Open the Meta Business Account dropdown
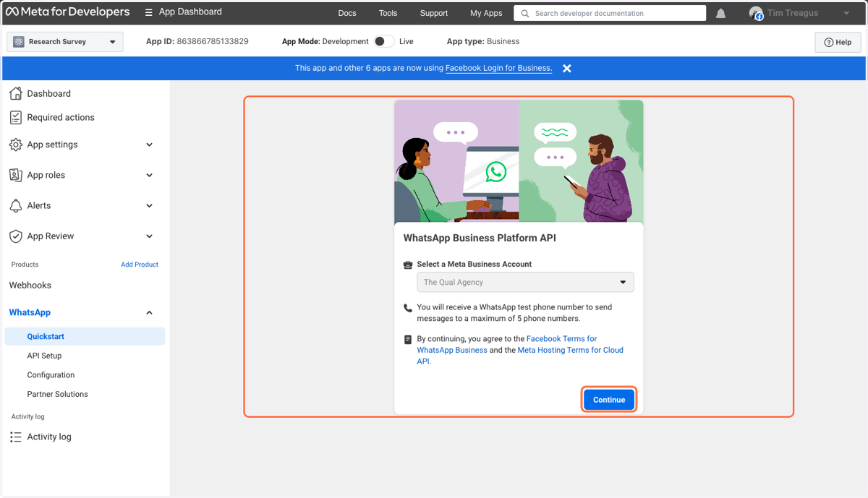 [525, 282]
